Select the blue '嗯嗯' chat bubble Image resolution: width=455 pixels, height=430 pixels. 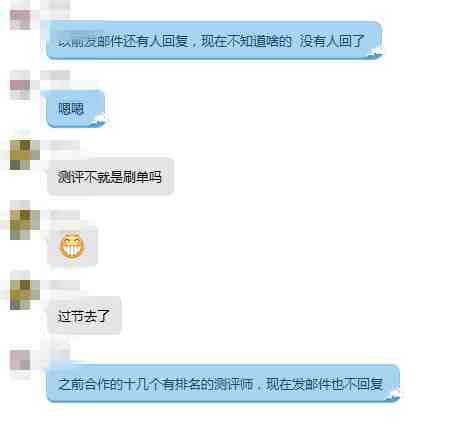point(75,109)
